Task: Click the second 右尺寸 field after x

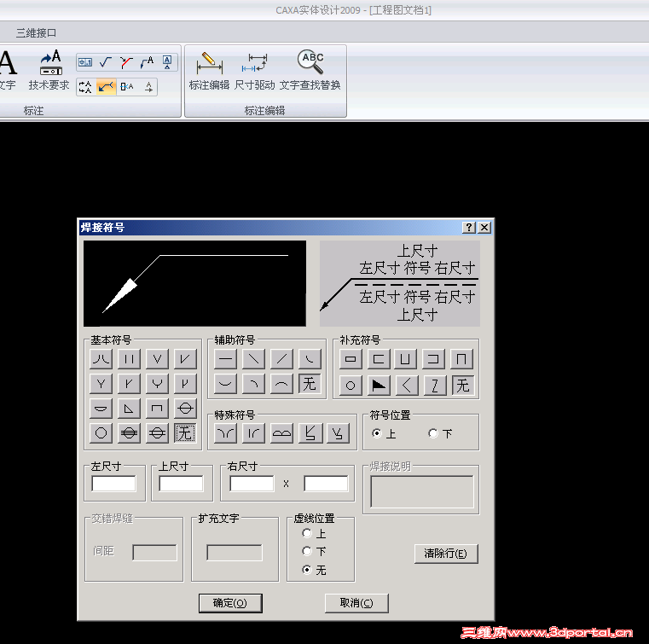Action: pos(326,484)
